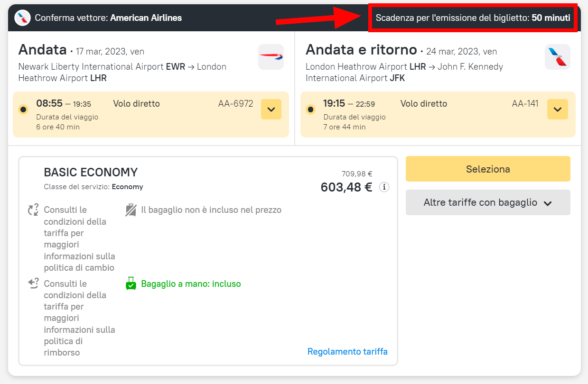Click the refund policy arrow icon
The image size is (588, 384).
tap(33, 283)
